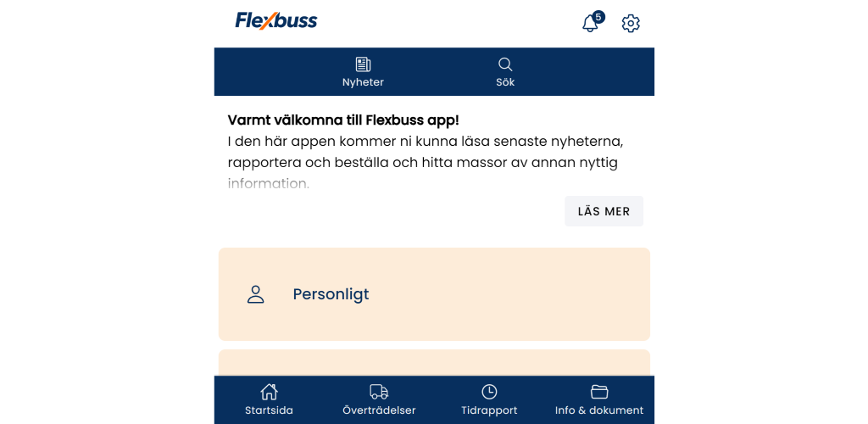Go to the Startsida tab label
868x424 pixels.
tap(269, 410)
